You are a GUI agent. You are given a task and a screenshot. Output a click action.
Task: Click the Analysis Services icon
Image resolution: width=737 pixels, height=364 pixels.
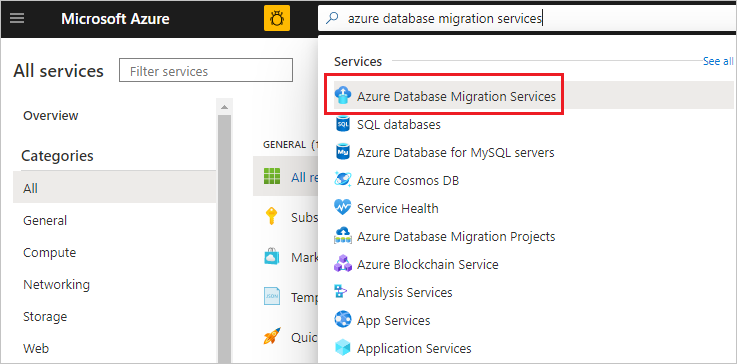tap(341, 292)
